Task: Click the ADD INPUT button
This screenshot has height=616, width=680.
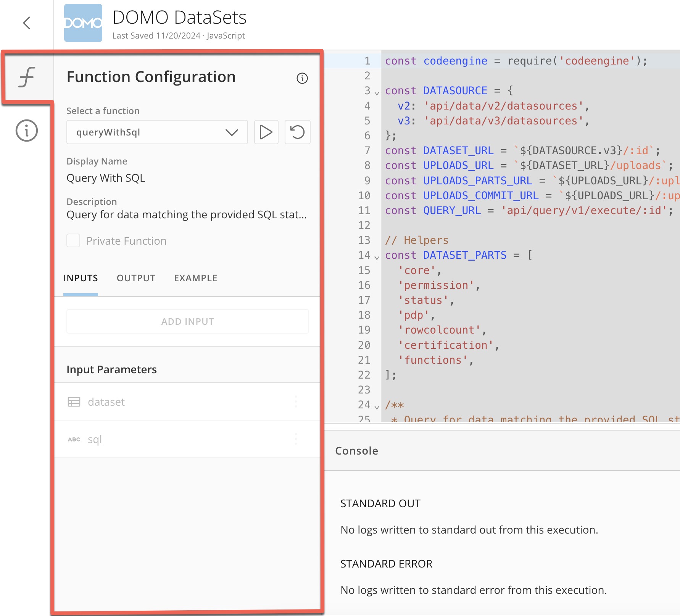Action: click(187, 321)
